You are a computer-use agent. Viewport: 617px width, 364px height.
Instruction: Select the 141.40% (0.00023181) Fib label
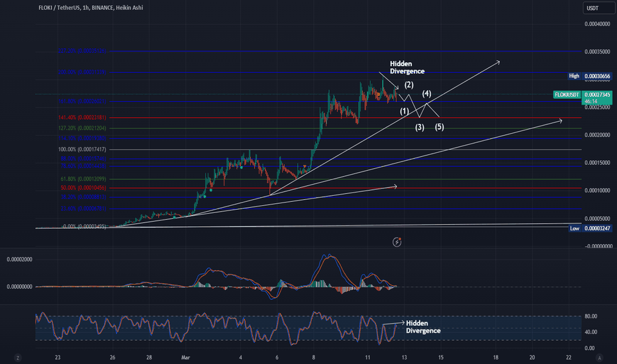82,117
